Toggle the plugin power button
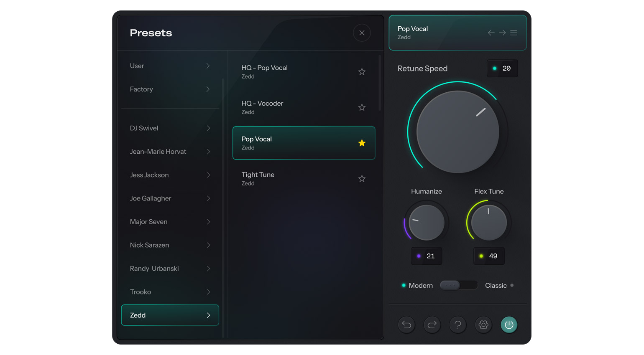 click(509, 325)
